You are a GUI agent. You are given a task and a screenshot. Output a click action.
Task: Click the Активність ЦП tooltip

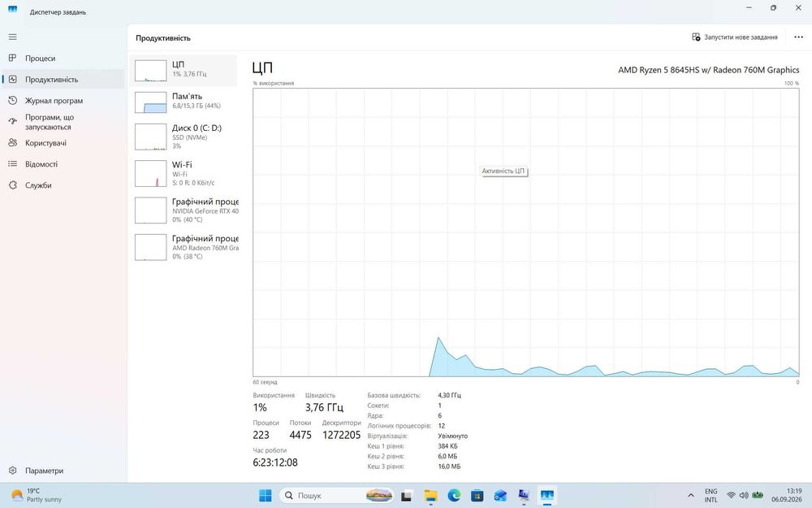(x=503, y=171)
